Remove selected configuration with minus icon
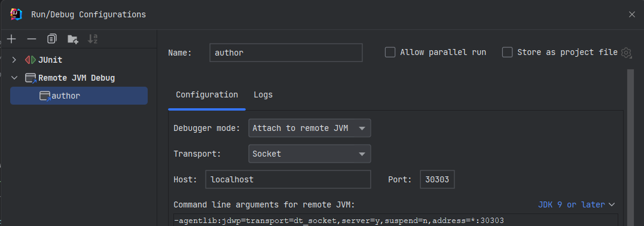The height and width of the screenshot is (226, 644). [32, 39]
